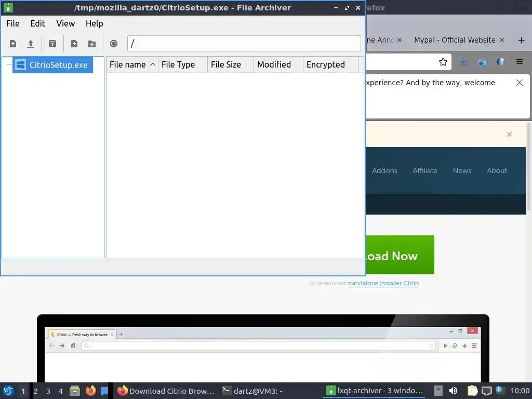Click the panel clock showing 10:00
This screenshot has height=399, width=532.
tap(520, 391)
